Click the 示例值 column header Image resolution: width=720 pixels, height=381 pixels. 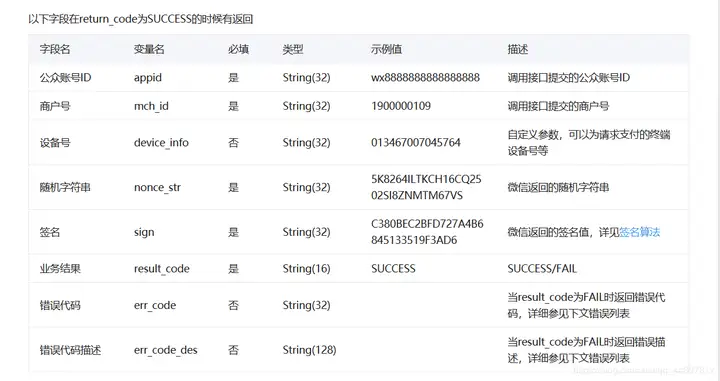click(x=387, y=49)
